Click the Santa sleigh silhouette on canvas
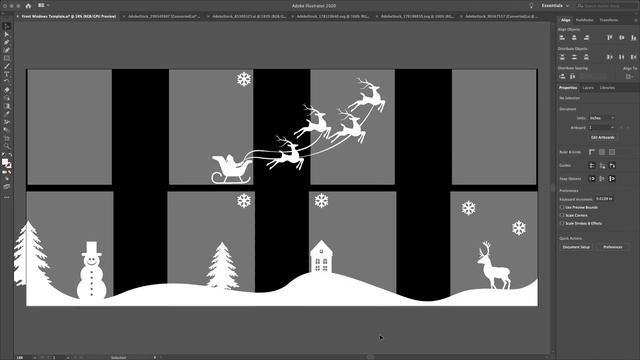Screen dimensions: 640x360 tap(231, 169)
